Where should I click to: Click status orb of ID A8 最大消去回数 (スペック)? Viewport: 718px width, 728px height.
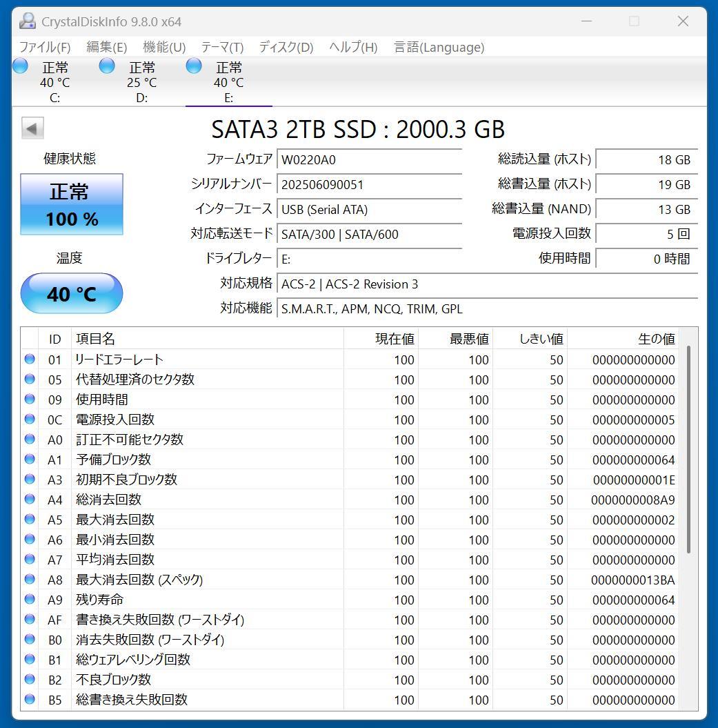click(x=30, y=579)
